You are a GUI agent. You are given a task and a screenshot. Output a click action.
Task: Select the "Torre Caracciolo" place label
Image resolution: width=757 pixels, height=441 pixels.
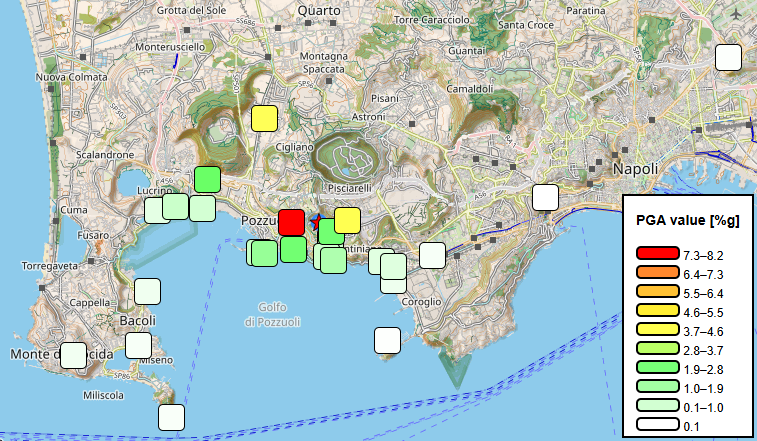[432, 20]
